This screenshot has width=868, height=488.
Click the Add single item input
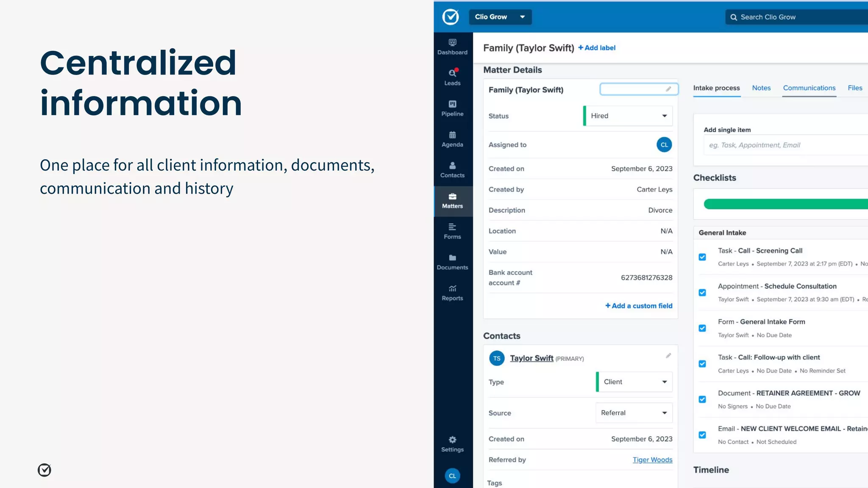pyautogui.click(x=786, y=145)
